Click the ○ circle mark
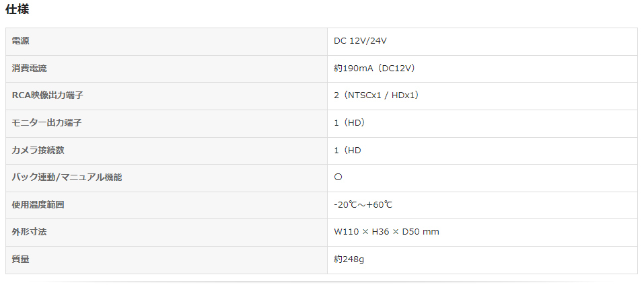Viewport: 644px width, 285px height. tap(338, 177)
